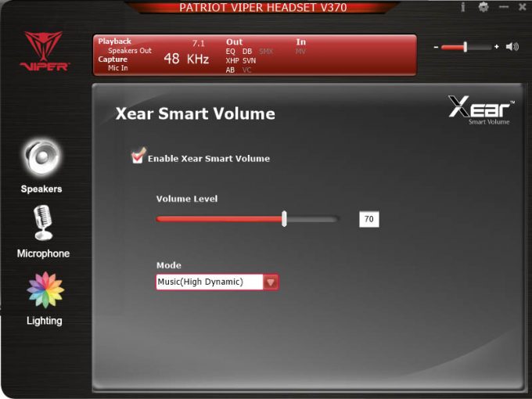
Task: Click the info icon in title bar
Action: (x=462, y=7)
